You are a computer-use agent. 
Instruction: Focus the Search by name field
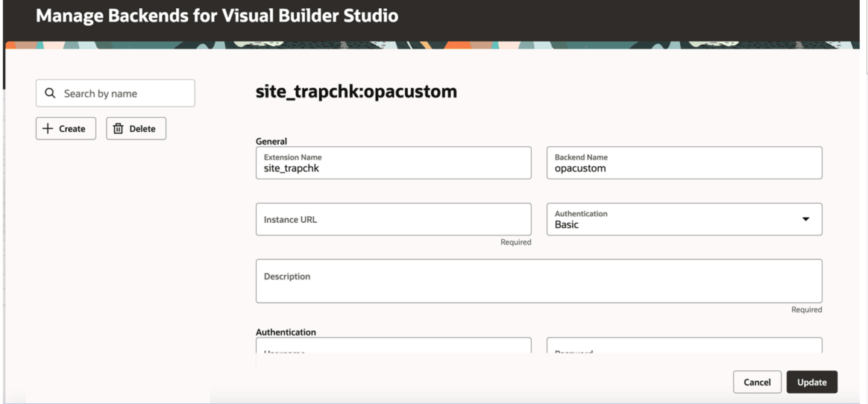pyautogui.click(x=115, y=93)
